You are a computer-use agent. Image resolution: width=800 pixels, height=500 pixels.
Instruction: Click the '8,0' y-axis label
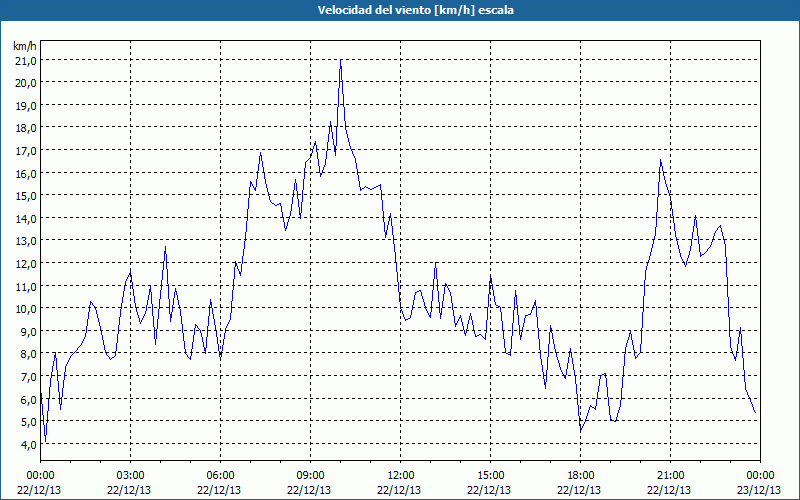point(28,354)
